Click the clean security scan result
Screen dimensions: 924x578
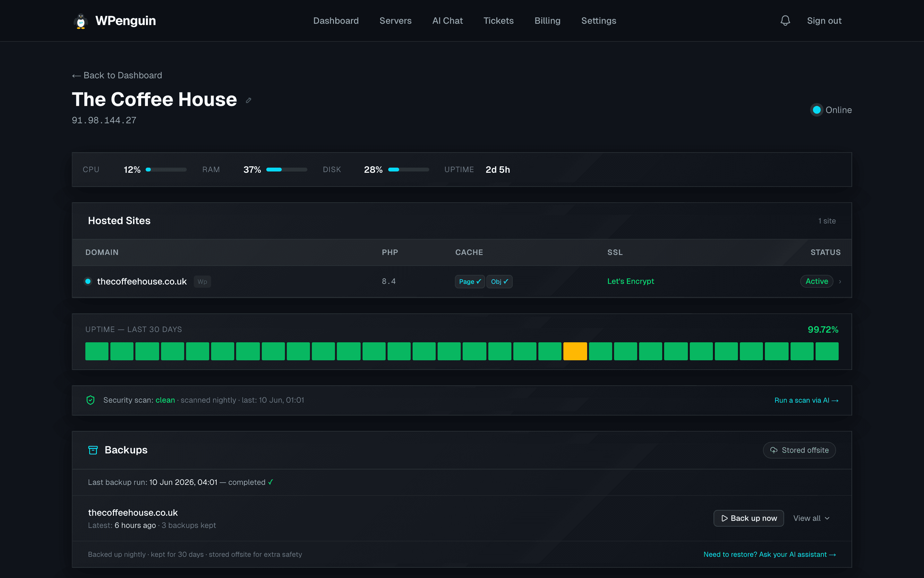click(165, 400)
